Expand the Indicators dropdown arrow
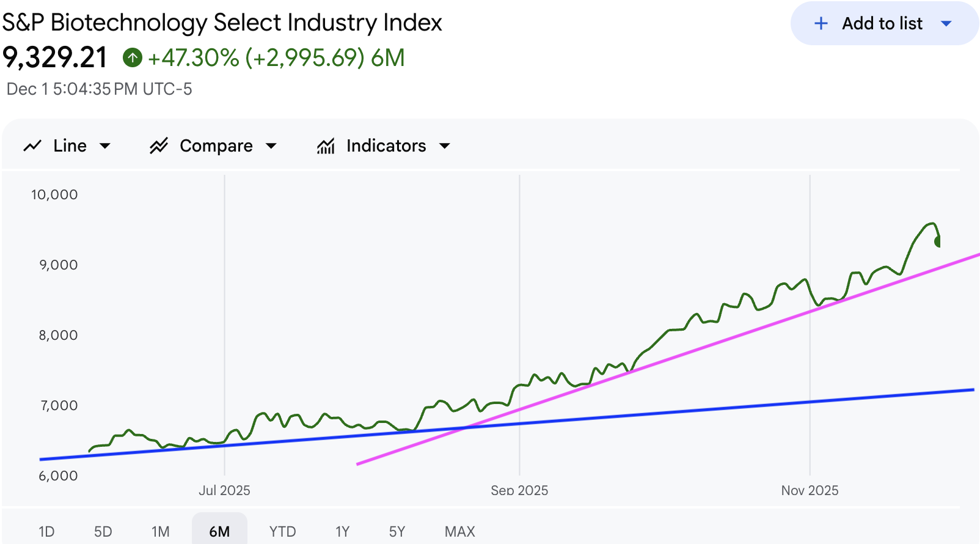 [445, 145]
